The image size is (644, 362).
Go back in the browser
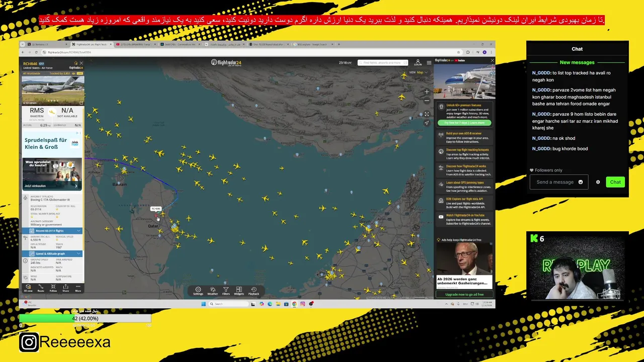(23, 52)
